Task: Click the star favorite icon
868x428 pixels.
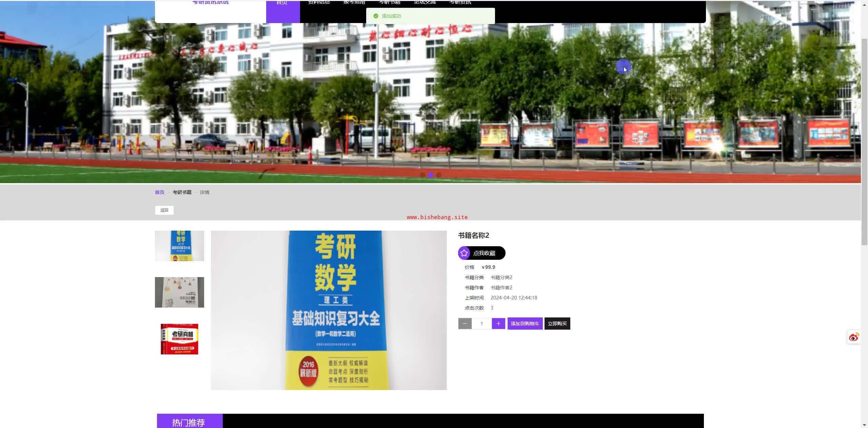Action: click(x=464, y=253)
